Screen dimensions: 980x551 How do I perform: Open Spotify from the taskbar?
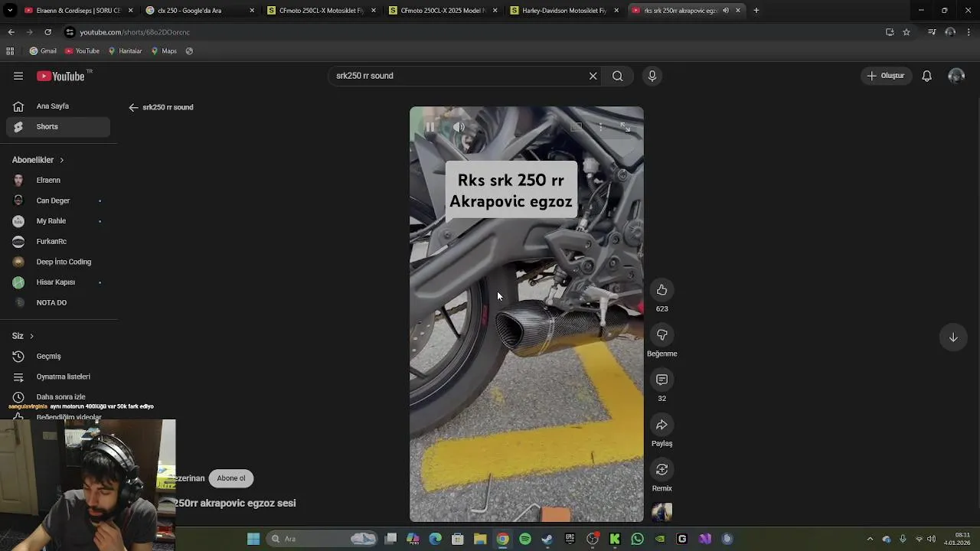tap(525, 539)
